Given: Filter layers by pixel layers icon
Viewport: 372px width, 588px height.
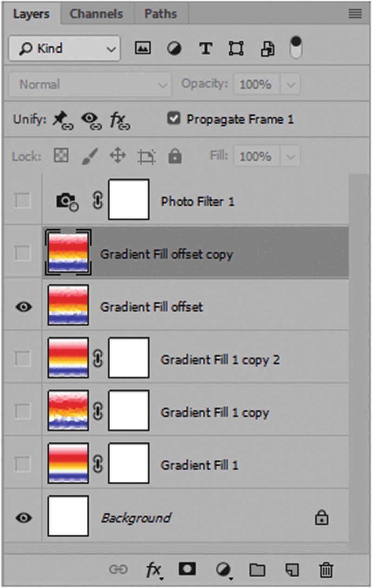Looking at the screenshot, I should 142,48.
